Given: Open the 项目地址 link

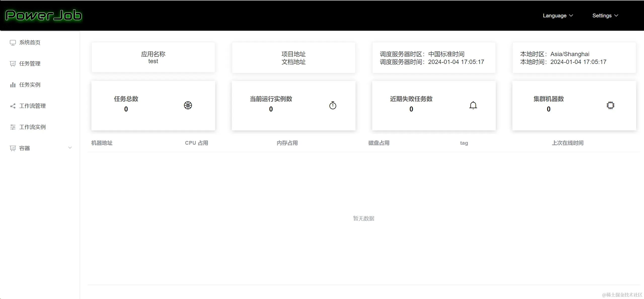Looking at the screenshot, I should (293, 54).
